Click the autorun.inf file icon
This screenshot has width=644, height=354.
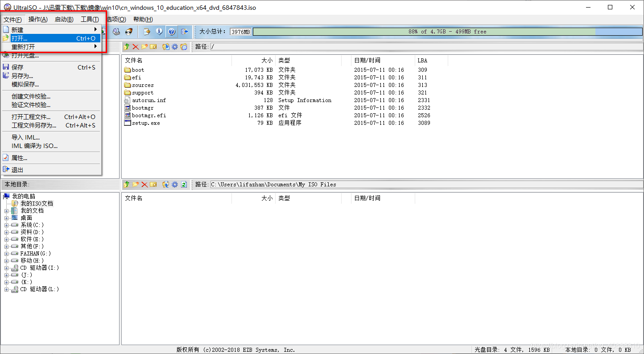tap(128, 100)
